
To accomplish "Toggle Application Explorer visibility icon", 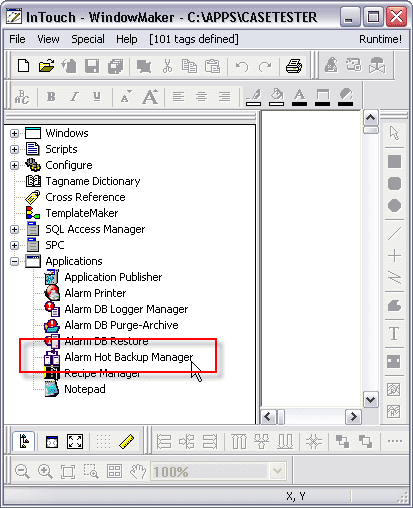I will [x=24, y=441].
